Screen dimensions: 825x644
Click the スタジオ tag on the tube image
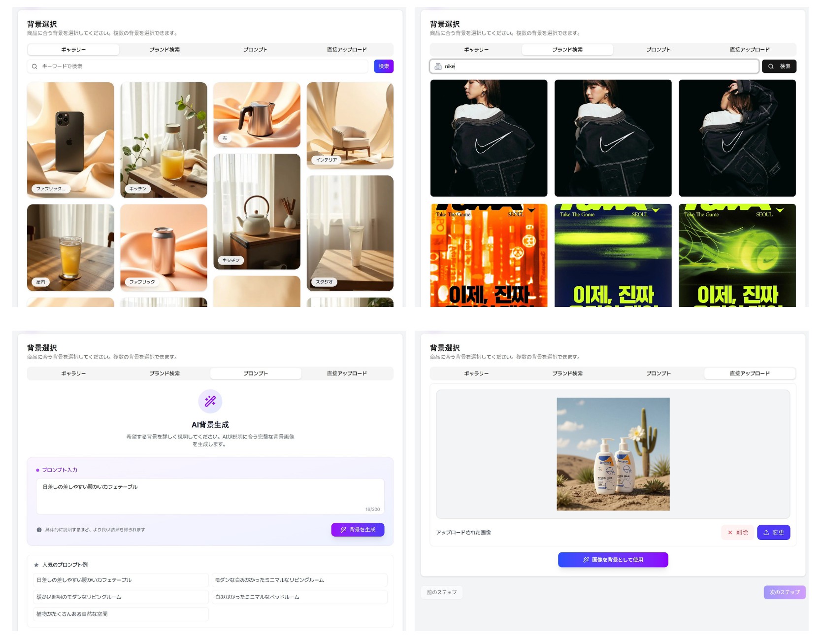point(324,282)
